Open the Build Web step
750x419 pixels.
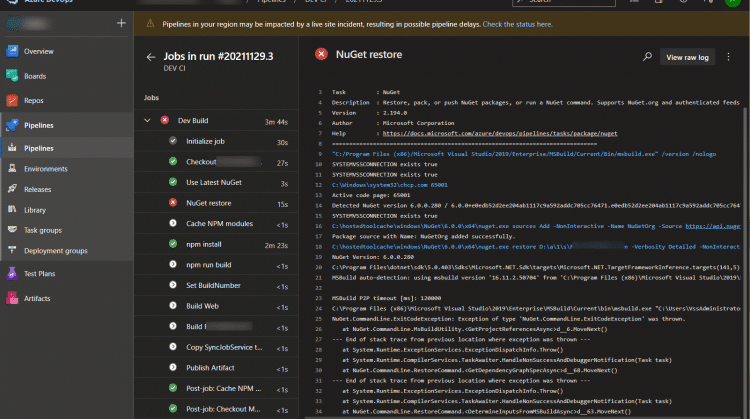click(x=216, y=306)
